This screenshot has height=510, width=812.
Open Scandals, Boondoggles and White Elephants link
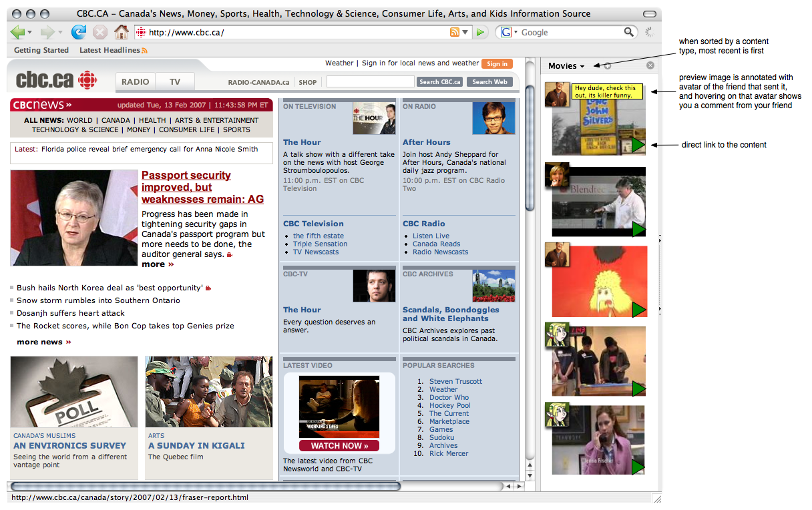[x=451, y=314]
